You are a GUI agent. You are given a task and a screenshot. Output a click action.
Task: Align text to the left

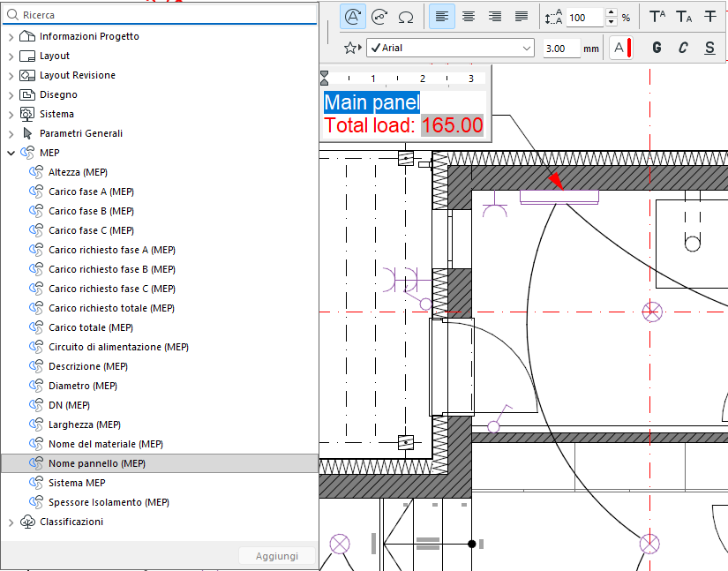[441, 17]
